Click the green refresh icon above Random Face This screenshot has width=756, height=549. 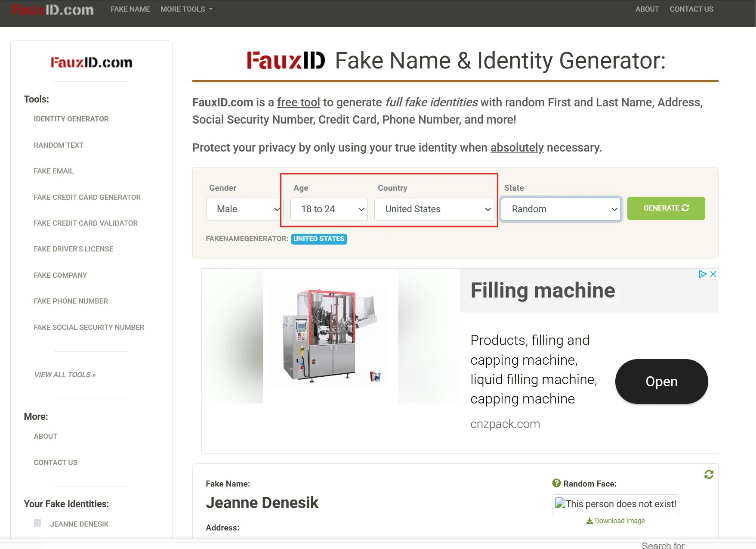(x=709, y=474)
